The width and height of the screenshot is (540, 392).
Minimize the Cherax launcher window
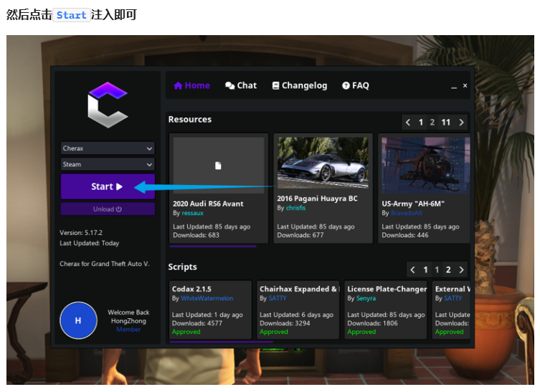[453, 86]
